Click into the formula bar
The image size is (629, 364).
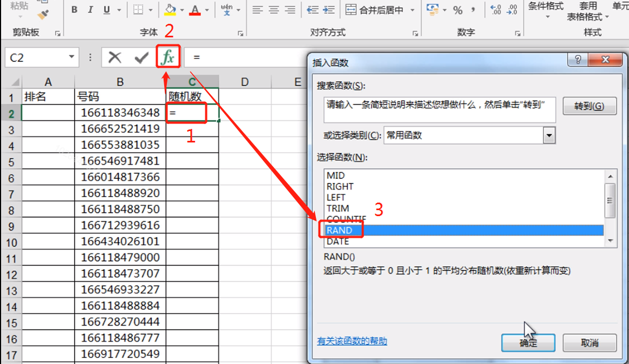(247, 57)
